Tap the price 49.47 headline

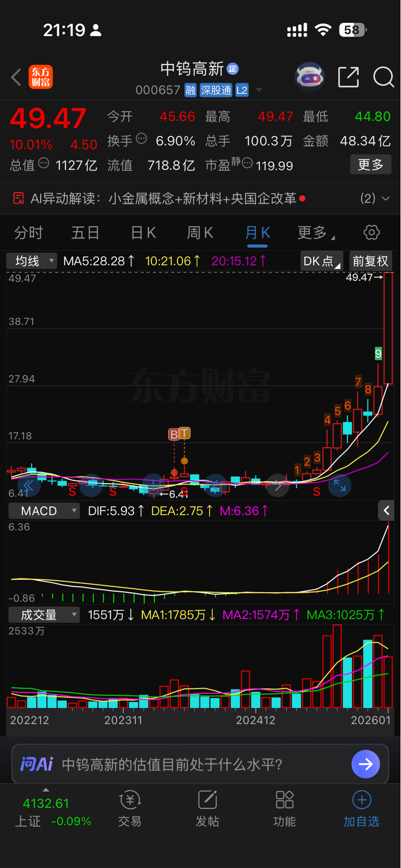[48, 118]
